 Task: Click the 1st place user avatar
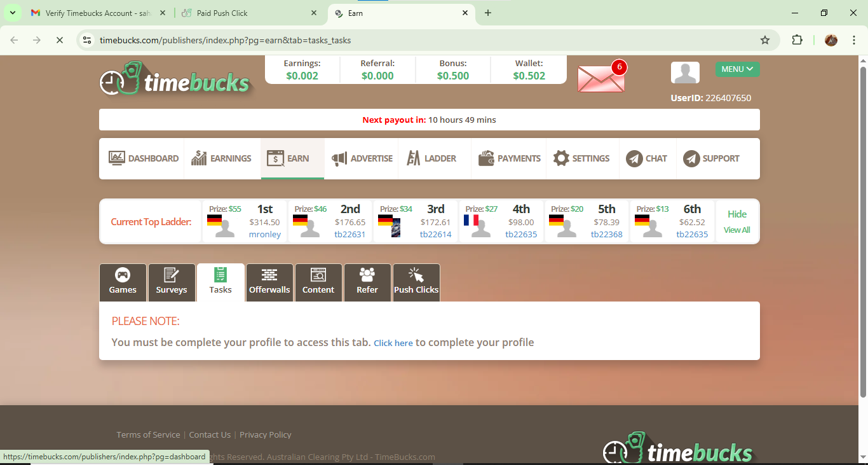[225, 228]
